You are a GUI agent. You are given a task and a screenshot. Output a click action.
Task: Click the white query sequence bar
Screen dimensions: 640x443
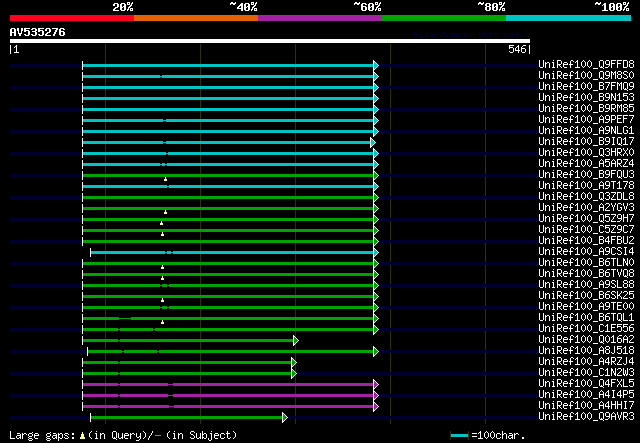(x=270, y=41)
